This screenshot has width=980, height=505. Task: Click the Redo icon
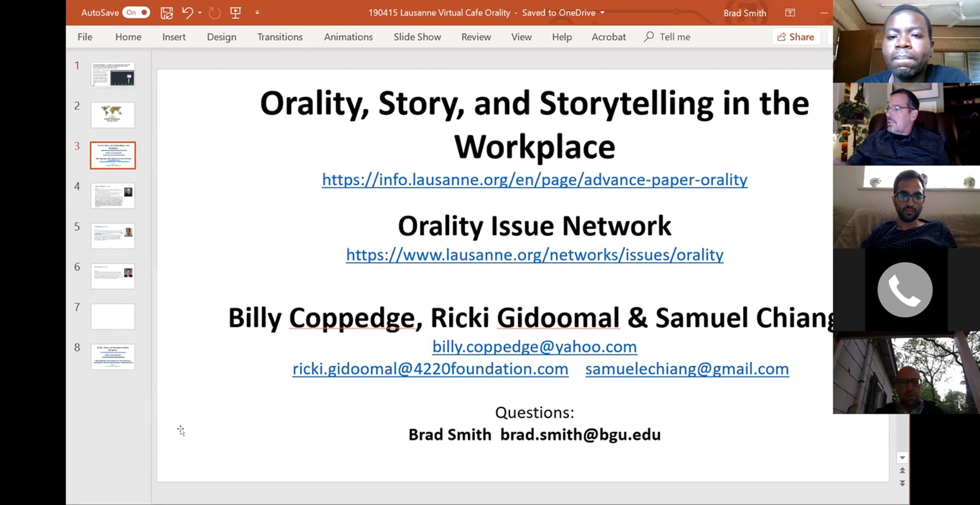tap(214, 13)
